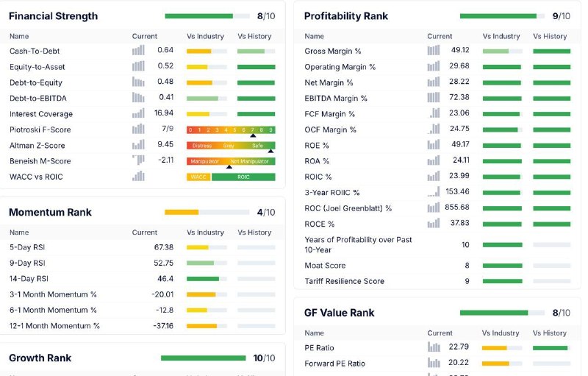Open the 3-Year ROIIC % sparkline icon
Screen dimensions: 588x376
(x=433, y=192)
